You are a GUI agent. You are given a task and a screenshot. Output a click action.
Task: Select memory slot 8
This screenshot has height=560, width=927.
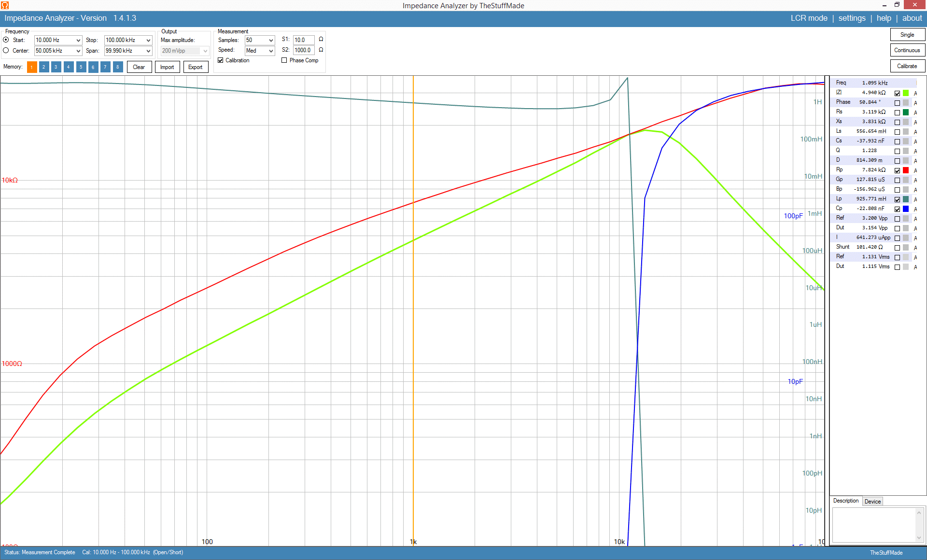coord(117,67)
